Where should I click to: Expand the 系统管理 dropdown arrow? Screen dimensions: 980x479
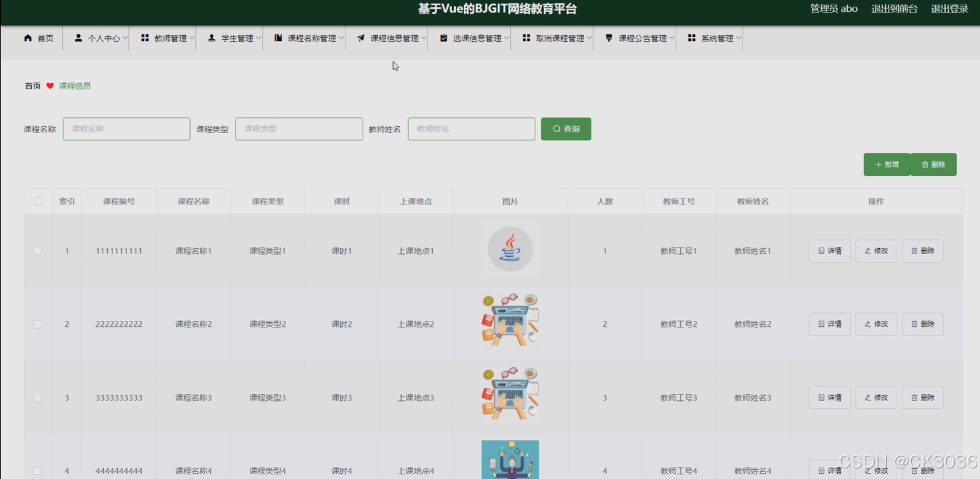coord(738,38)
